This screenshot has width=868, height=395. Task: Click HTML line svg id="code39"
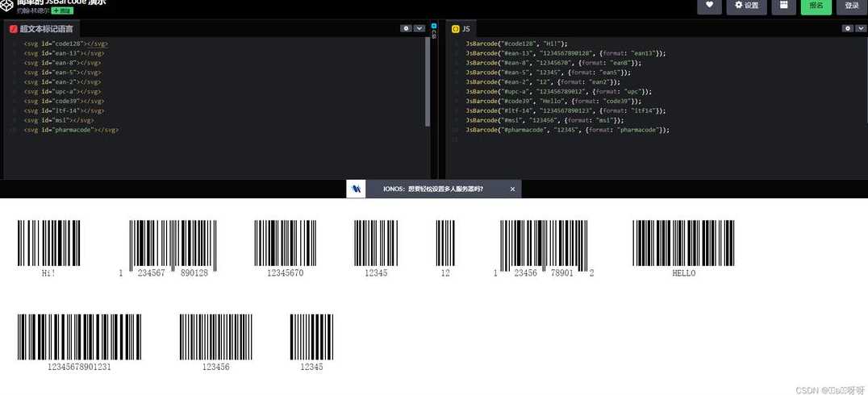[64, 102]
